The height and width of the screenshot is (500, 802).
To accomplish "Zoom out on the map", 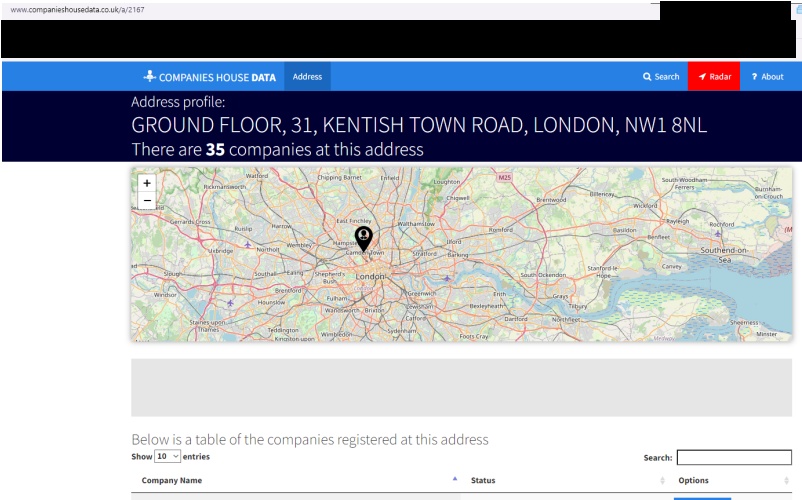I will click(147, 200).
